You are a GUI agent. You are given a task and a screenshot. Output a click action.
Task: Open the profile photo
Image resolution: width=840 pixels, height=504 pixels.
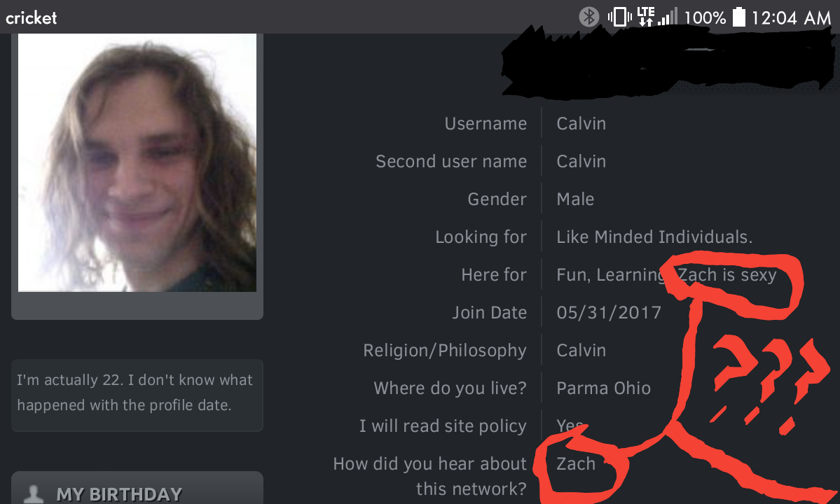pyautogui.click(x=137, y=162)
